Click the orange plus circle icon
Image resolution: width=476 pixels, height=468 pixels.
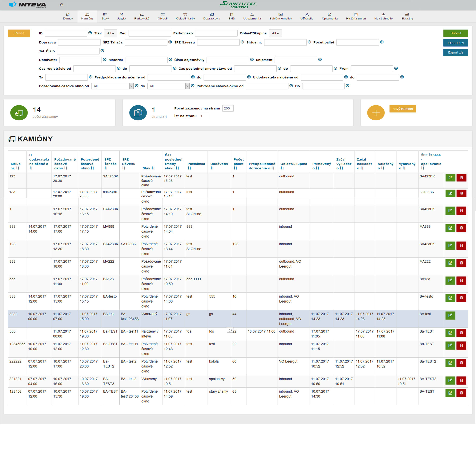pyautogui.click(x=376, y=113)
